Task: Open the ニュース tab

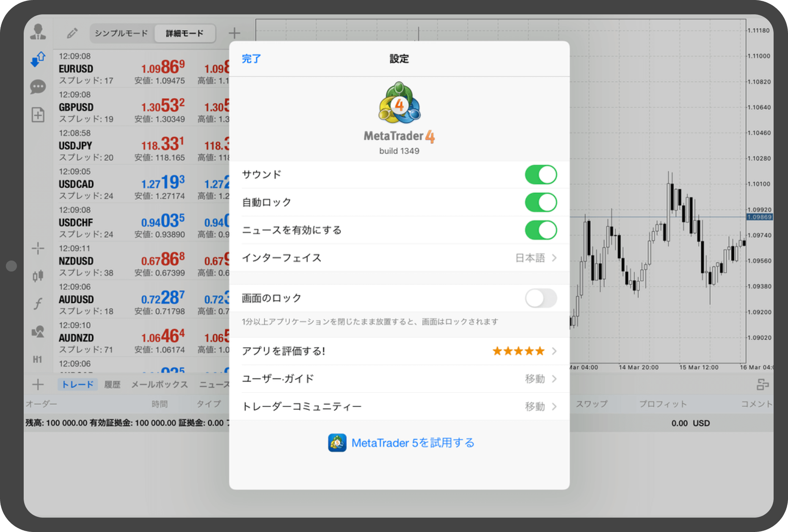Action: click(x=214, y=384)
